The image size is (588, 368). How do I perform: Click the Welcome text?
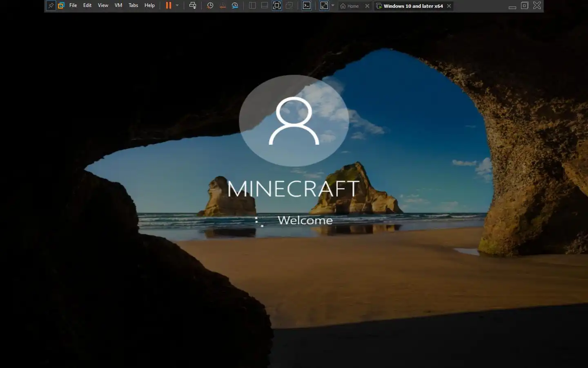click(305, 220)
